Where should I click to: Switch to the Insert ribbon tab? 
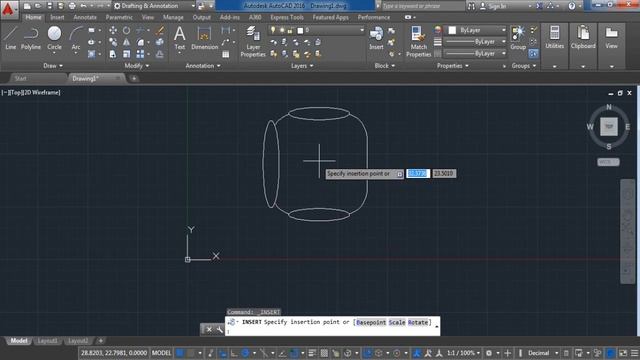[57, 18]
